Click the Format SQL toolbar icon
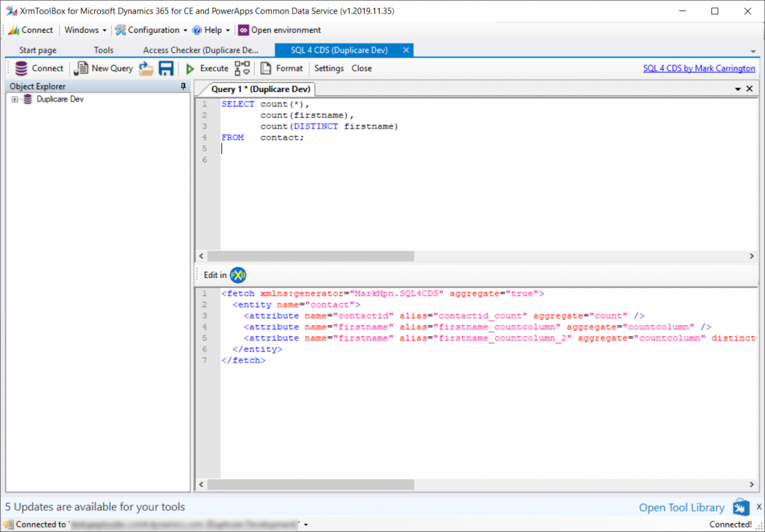The width and height of the screenshot is (765, 532). pyautogui.click(x=265, y=68)
